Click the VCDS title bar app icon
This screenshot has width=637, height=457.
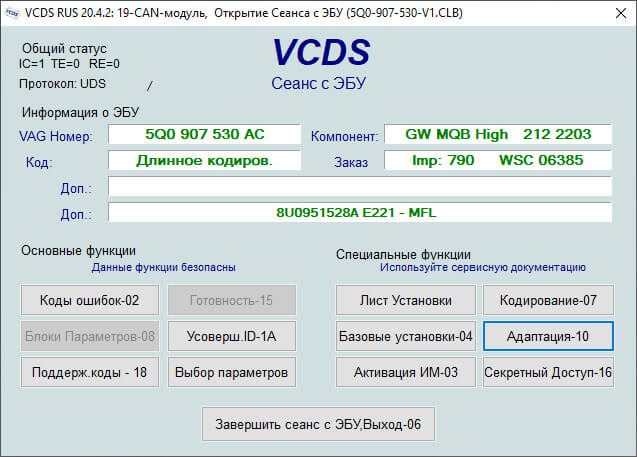pyautogui.click(x=12, y=13)
